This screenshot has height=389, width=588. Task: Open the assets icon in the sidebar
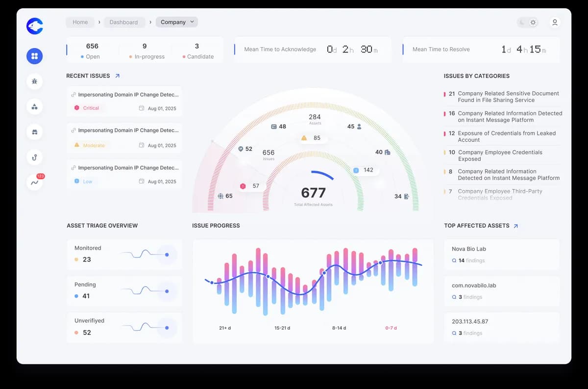click(x=34, y=106)
